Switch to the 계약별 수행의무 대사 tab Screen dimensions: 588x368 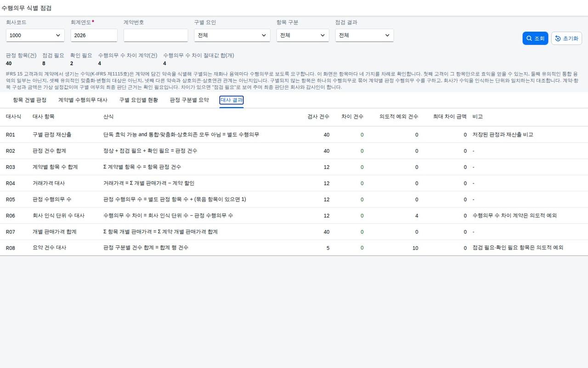click(83, 100)
